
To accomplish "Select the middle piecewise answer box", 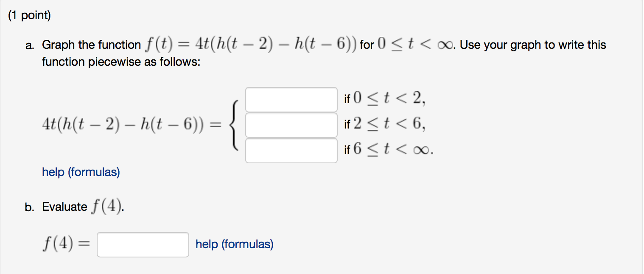I will tap(291, 124).
